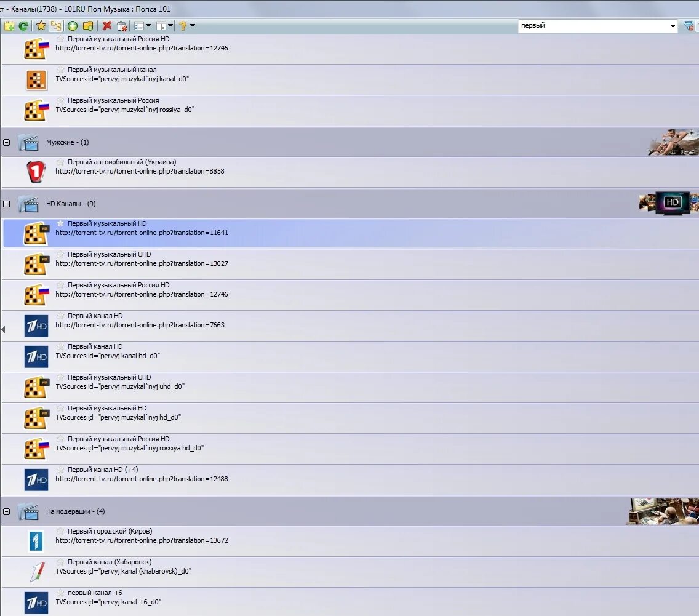Toggle favorite star for Первый автомобильный (Украина)
The width and height of the screenshot is (699, 616).
tap(60, 162)
